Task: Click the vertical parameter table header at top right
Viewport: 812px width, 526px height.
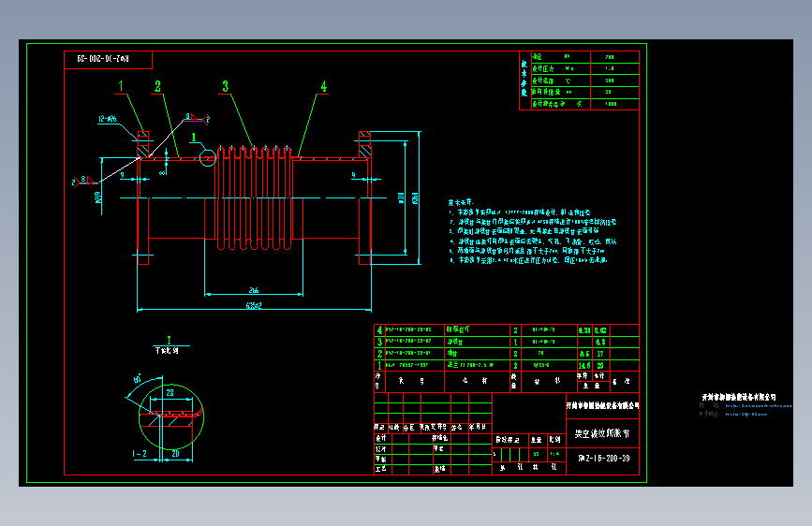Action: (524, 80)
